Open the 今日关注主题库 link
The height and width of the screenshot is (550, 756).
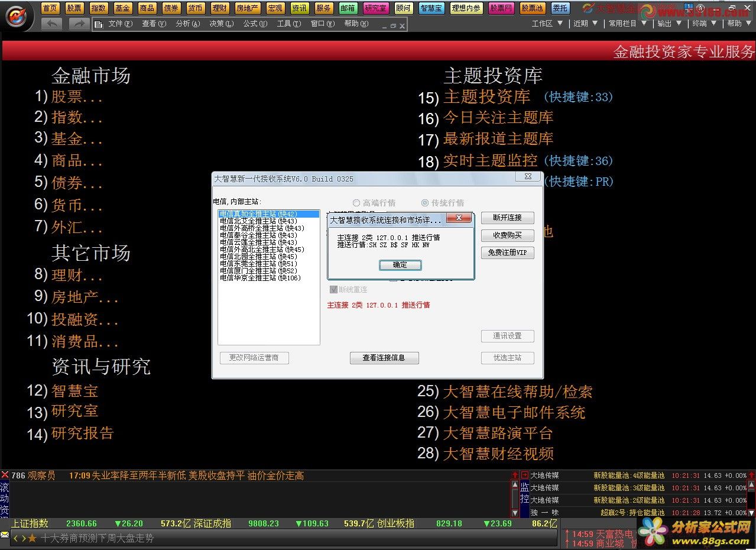498,118
